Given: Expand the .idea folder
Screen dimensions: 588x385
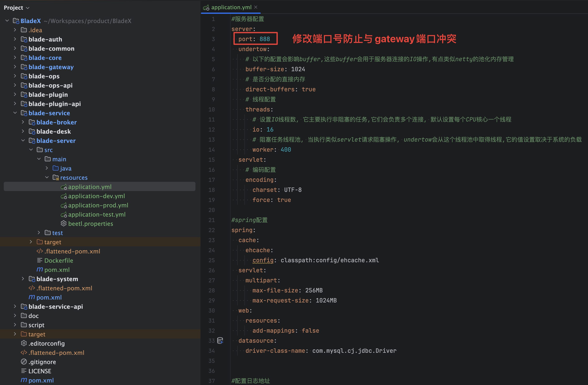Looking at the screenshot, I should point(15,30).
